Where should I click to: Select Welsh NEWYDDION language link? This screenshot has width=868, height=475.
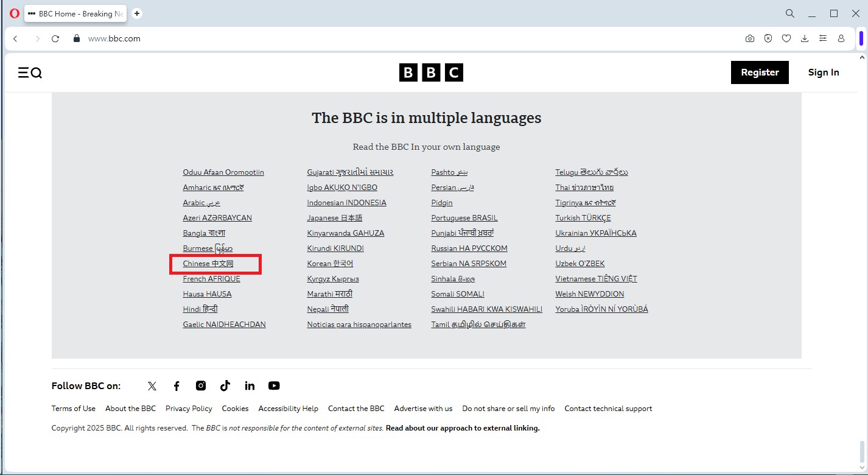coord(590,294)
